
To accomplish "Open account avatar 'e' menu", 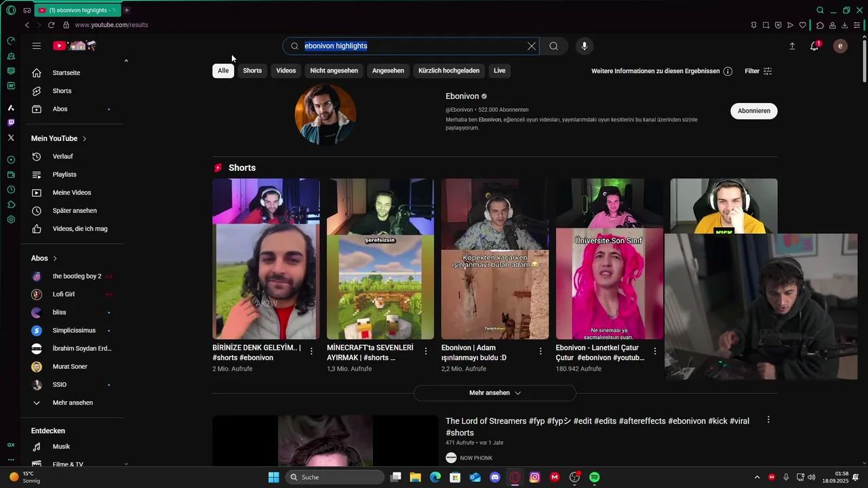I will pyautogui.click(x=840, y=46).
